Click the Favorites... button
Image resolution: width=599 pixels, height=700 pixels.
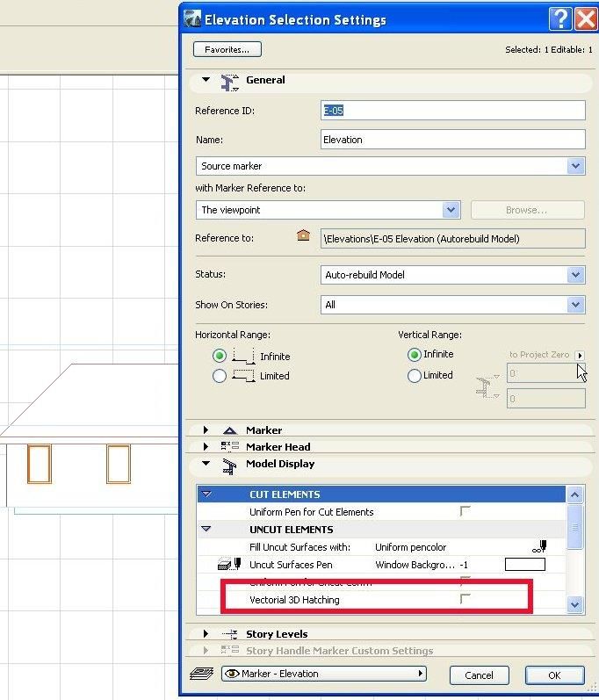[227, 49]
